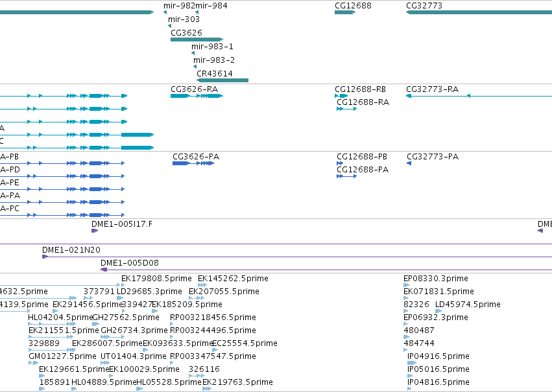Viewport: 552px width, 392px height.
Task: Select the UT01404.3prime EST label
Action: [x=134, y=356]
